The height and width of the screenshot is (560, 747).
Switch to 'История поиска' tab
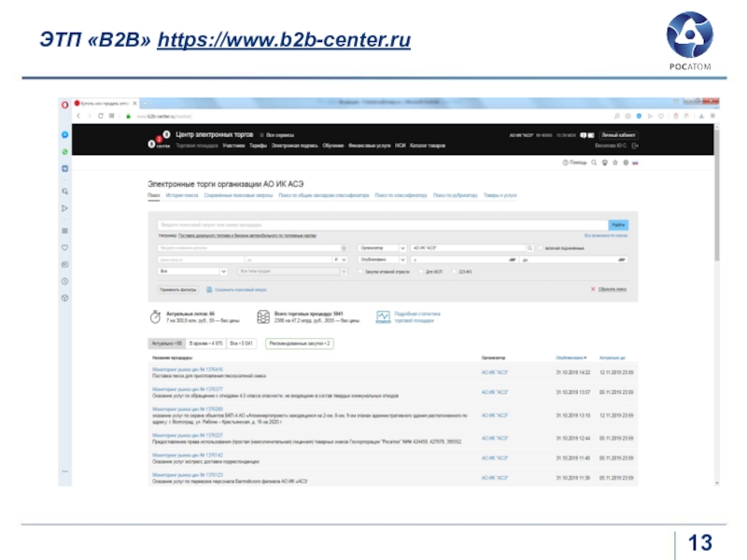point(182,195)
